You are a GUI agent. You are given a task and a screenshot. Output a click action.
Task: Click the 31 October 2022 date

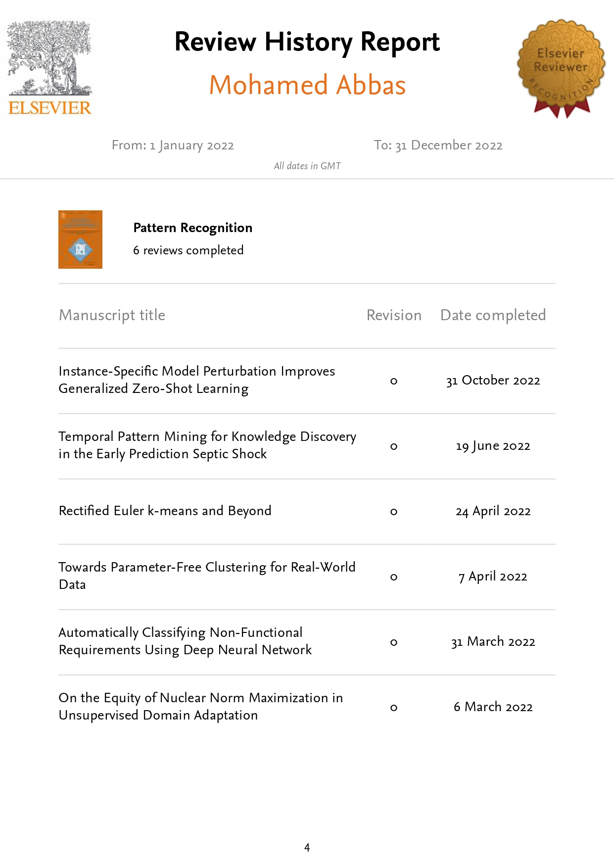point(493,381)
